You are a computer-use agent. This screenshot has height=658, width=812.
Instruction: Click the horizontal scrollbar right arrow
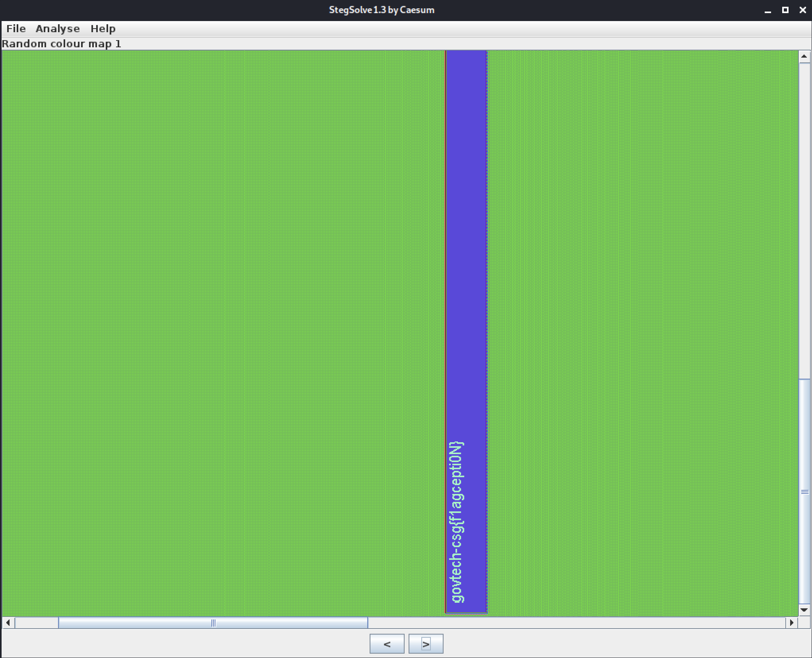tap(792, 623)
